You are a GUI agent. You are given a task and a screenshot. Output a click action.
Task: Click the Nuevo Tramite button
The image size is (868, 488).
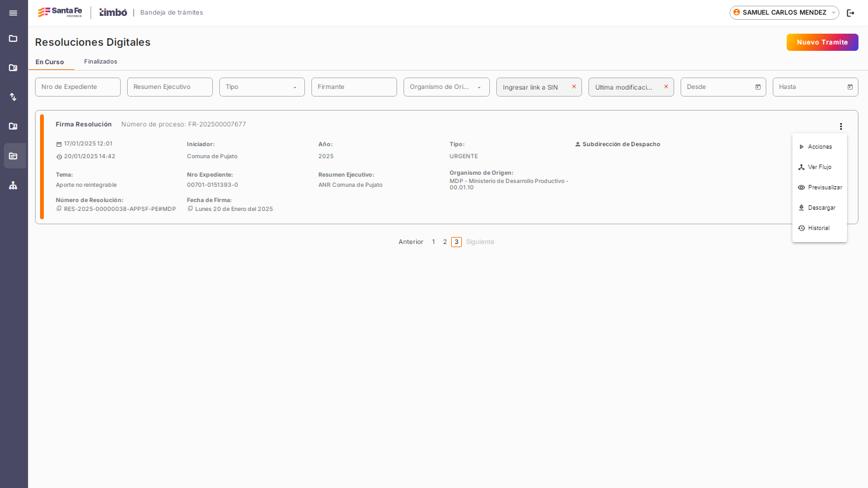coord(822,43)
